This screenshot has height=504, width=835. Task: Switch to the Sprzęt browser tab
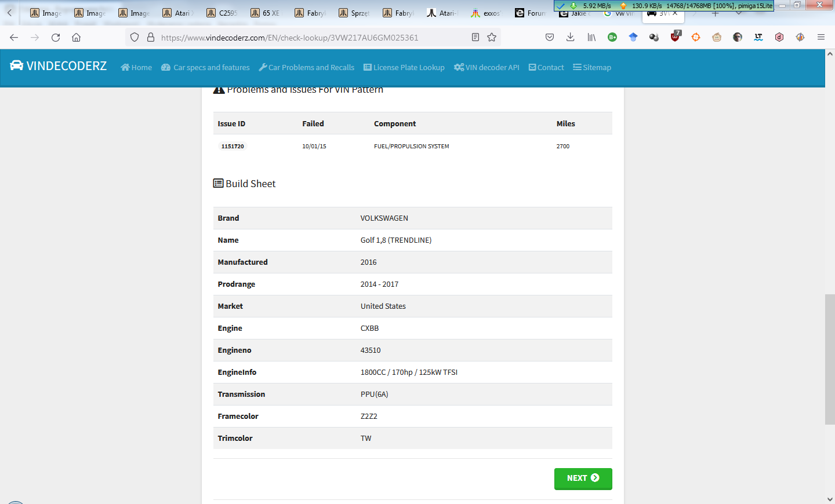click(355, 13)
